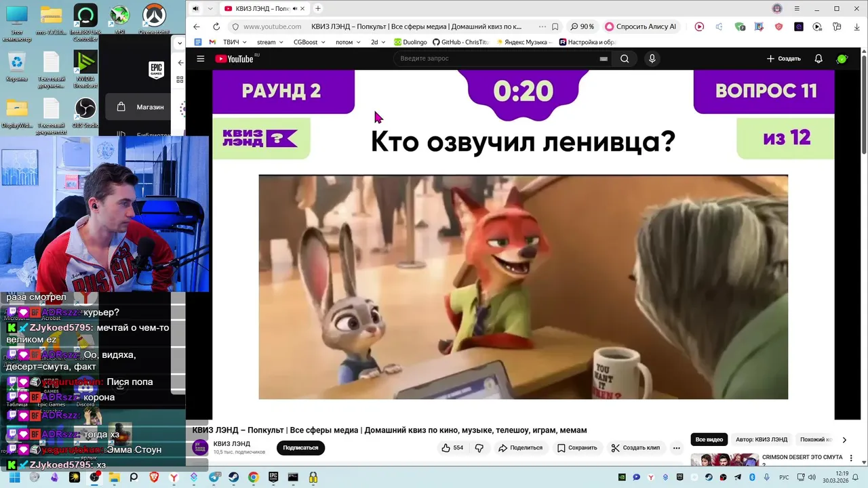Select the Автор: КВИЗ ЛЭНД filter chip
The height and width of the screenshot is (488, 868).
click(762, 440)
